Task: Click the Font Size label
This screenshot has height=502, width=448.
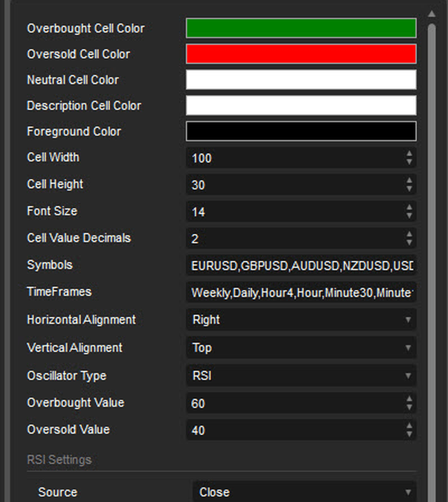Action: point(52,211)
